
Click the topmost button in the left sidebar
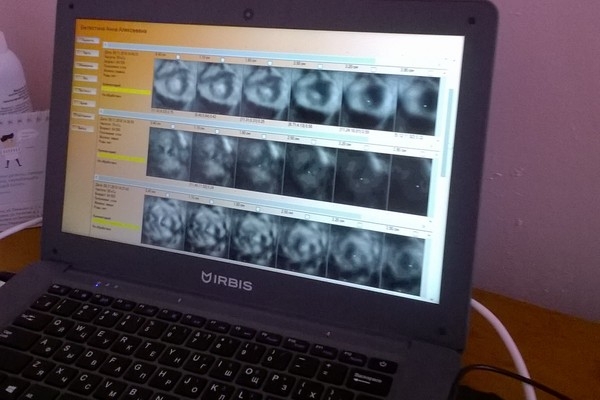tap(86, 42)
